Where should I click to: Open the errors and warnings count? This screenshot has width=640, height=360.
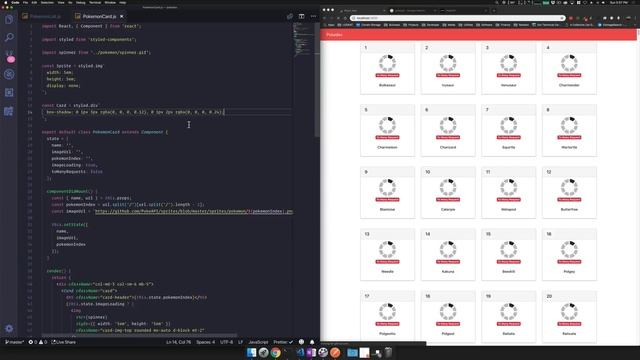pyautogui.click(x=38, y=342)
